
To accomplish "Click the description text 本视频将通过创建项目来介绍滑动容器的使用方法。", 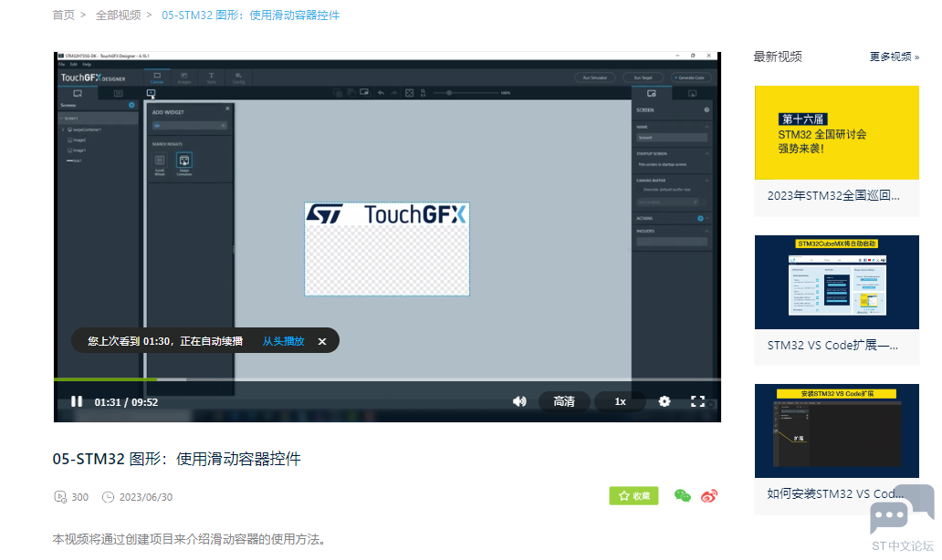I will pos(189,539).
